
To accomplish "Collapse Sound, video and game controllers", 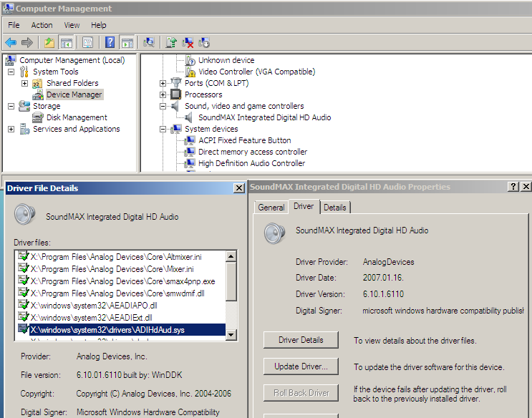I will [163, 106].
